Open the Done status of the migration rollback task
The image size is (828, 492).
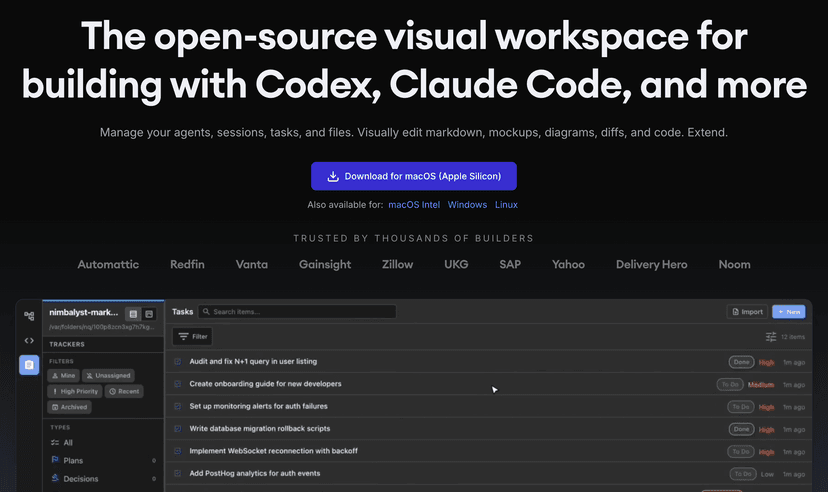[741, 429]
